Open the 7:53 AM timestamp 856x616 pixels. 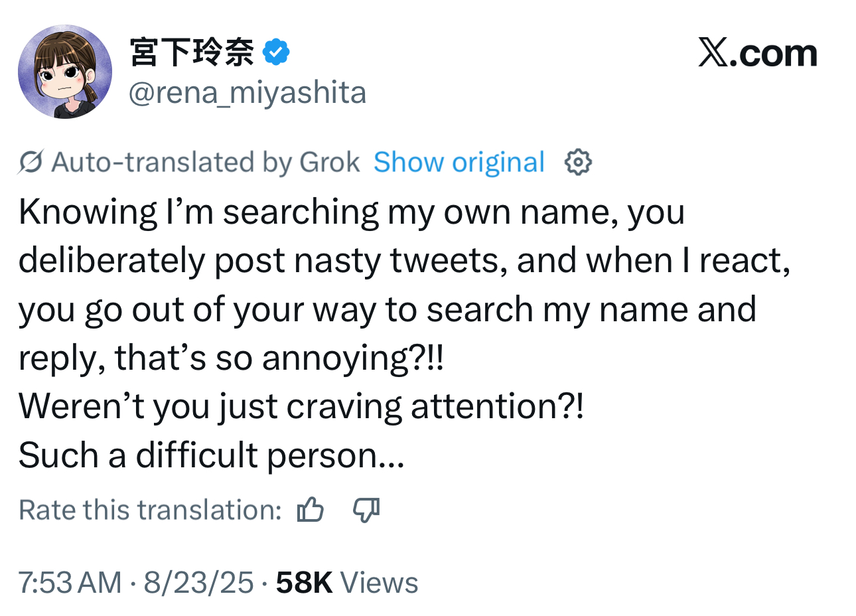point(70,583)
